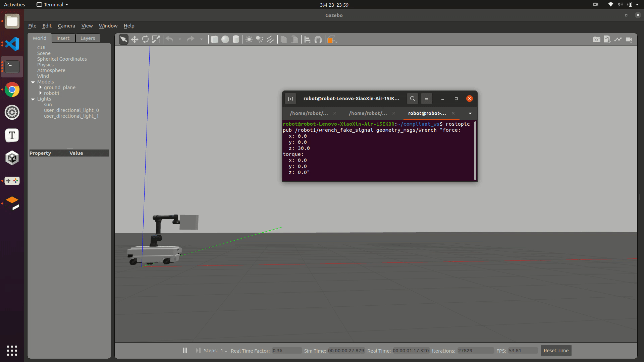
Task: Insert a cylinder shape
Action: 236,40
